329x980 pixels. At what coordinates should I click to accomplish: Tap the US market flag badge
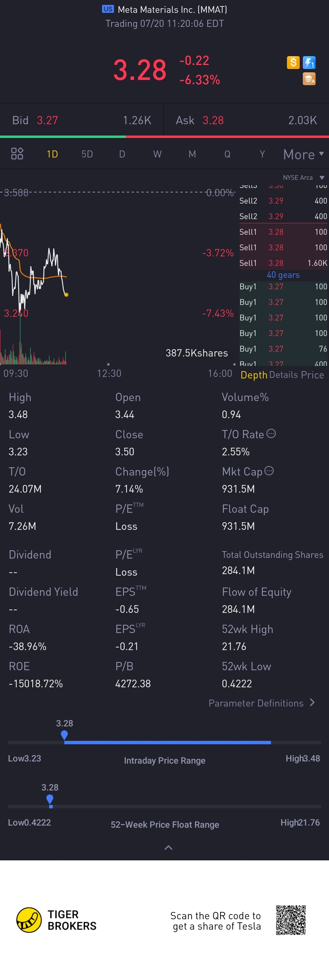[x=108, y=9]
